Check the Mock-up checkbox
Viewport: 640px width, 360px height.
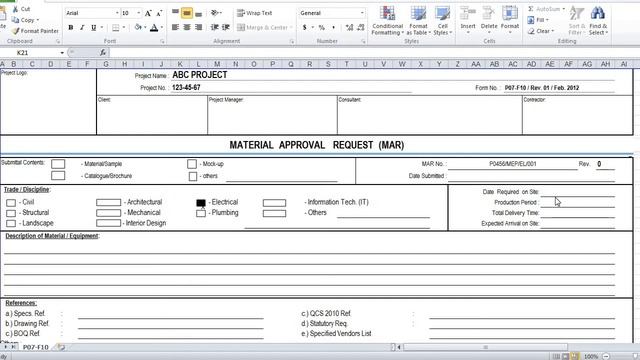point(192,164)
